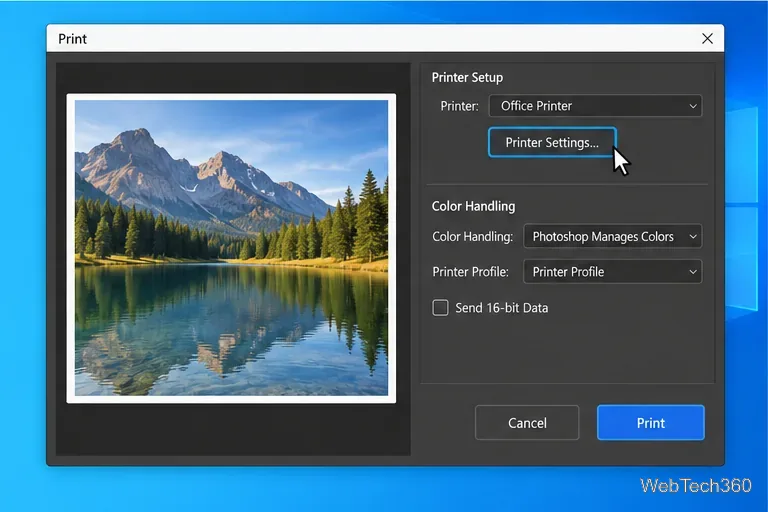Click the mountain lake print preview
Image resolution: width=768 pixels, height=512 pixels.
pyautogui.click(x=231, y=248)
